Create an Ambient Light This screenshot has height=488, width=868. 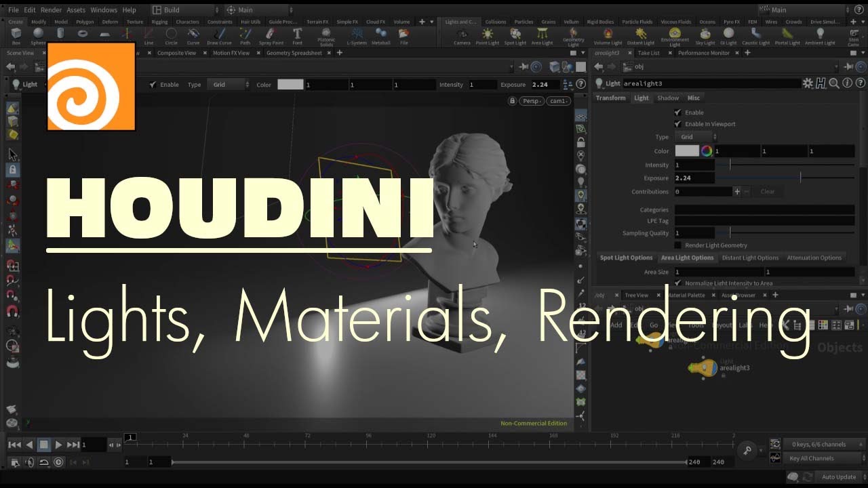(820, 36)
